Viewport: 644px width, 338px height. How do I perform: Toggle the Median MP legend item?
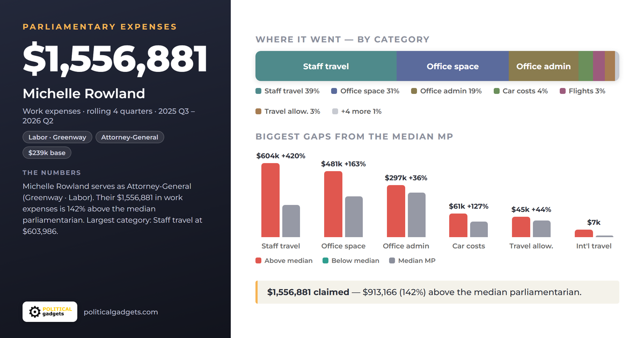pyautogui.click(x=412, y=261)
